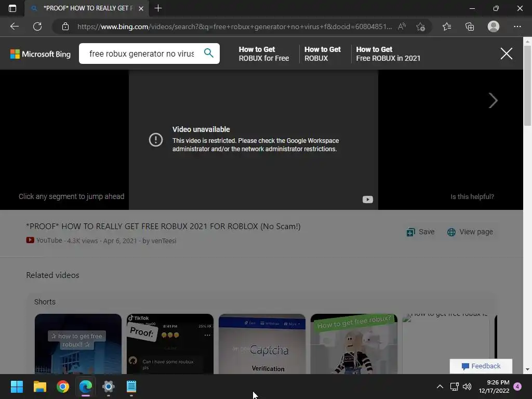Go back with the browser back arrow
The height and width of the screenshot is (399, 532).
[x=14, y=26]
